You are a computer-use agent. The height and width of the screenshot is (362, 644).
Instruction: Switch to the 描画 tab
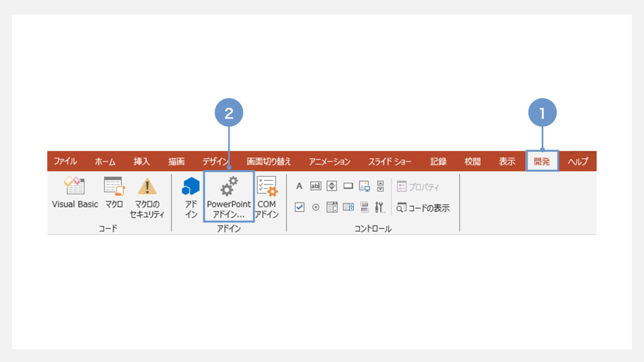[x=177, y=161]
